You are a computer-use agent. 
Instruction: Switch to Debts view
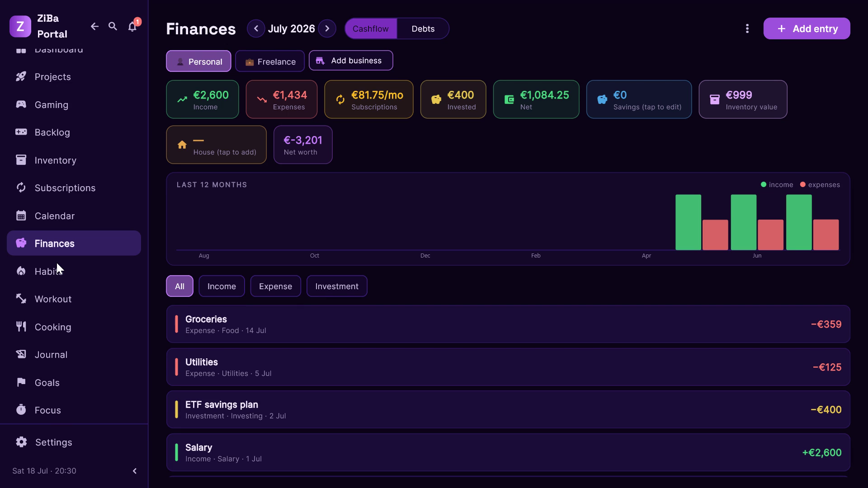423,28
